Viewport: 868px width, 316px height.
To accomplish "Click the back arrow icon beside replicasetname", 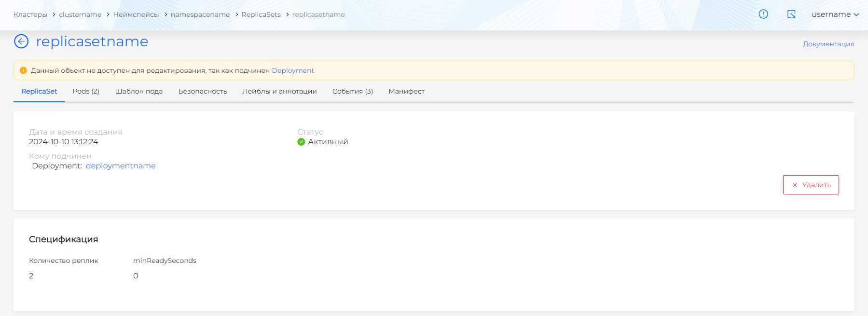I will coord(21,41).
